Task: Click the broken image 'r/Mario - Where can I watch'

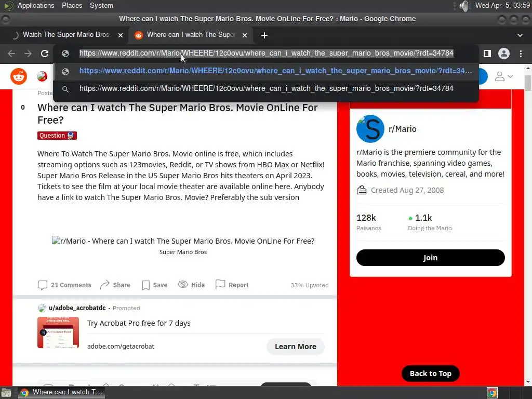Action: tap(183, 241)
